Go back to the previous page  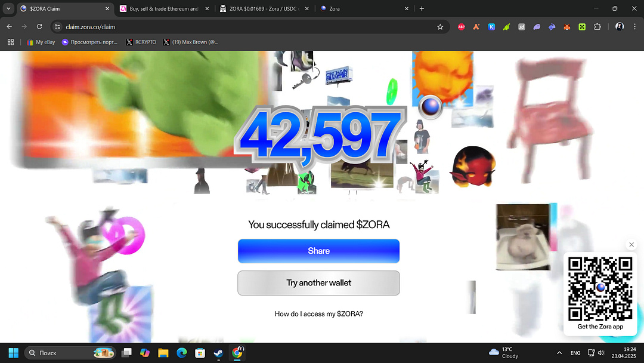point(10,27)
